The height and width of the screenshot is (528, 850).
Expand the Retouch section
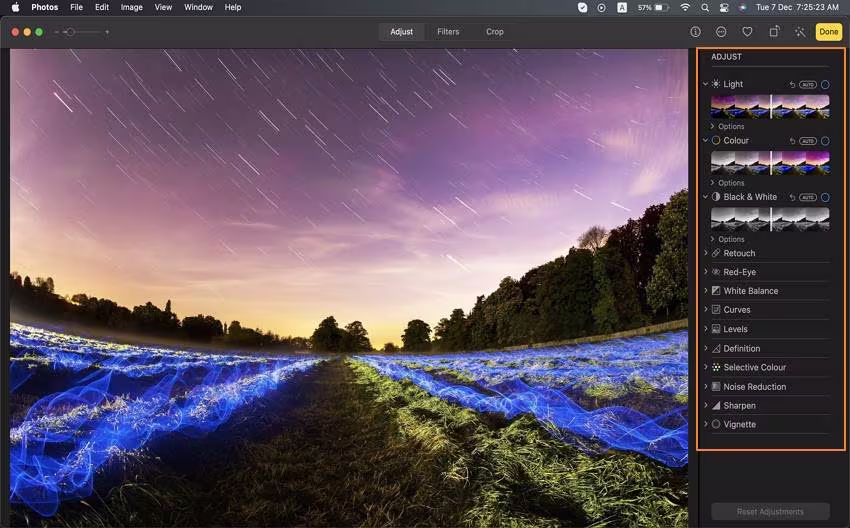tap(705, 253)
